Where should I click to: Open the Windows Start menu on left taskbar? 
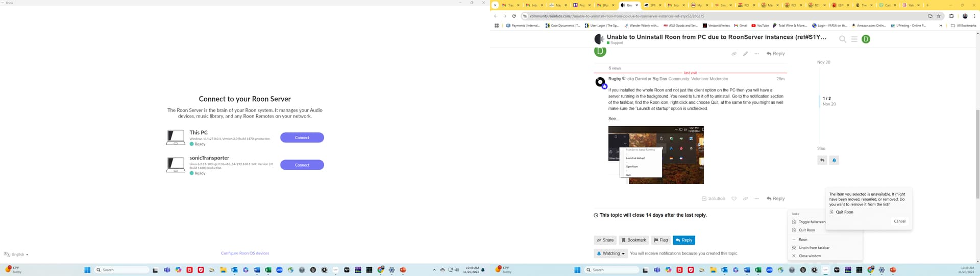click(87, 270)
